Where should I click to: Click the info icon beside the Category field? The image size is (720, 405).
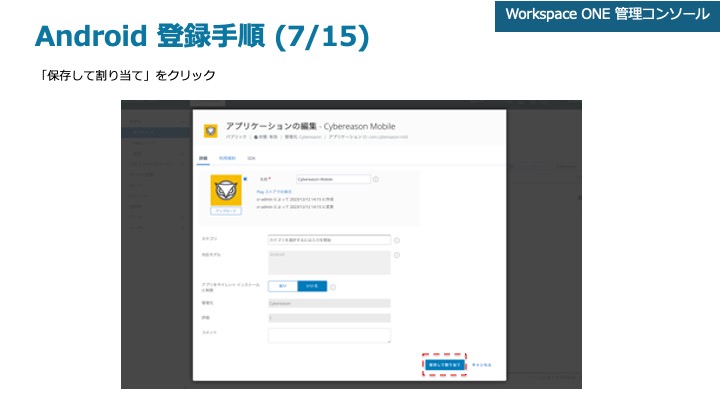397,240
